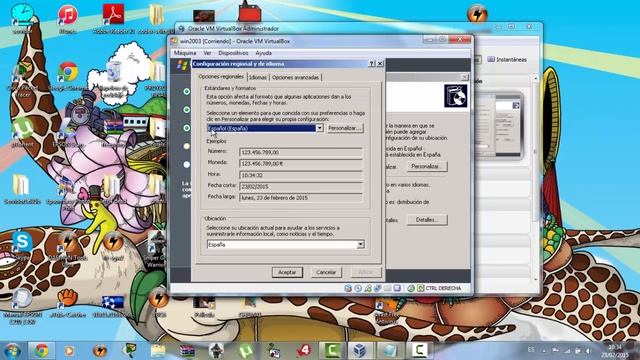This screenshot has height=360, width=640.
Task: Click the ES language indicator in system tray
Action: point(531,350)
